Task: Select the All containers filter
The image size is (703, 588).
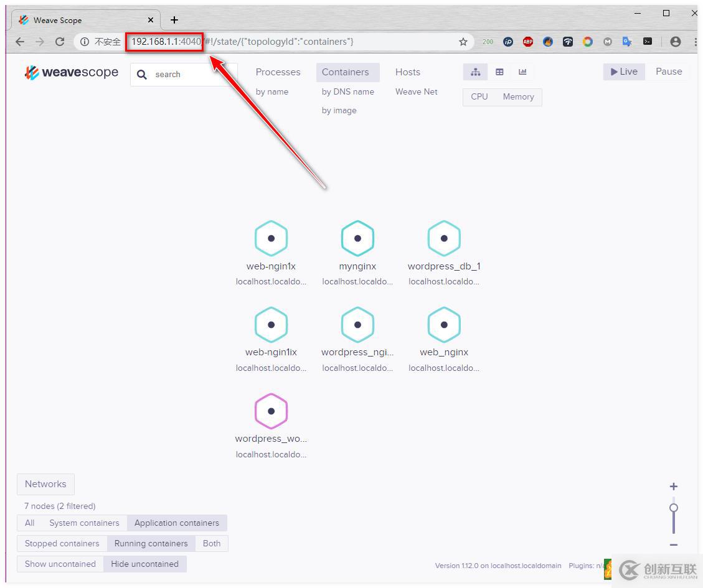Action: [30, 523]
